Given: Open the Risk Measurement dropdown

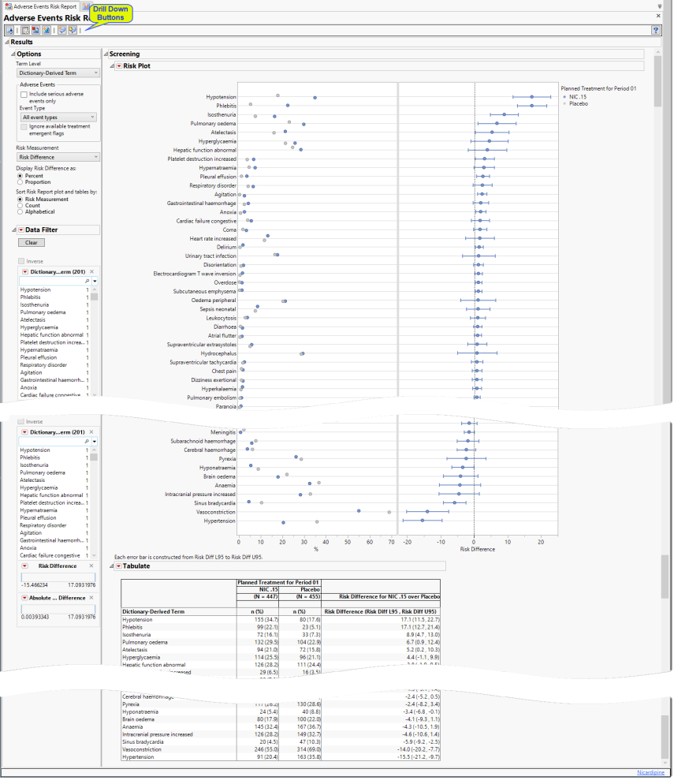Looking at the screenshot, I should pos(58,158).
